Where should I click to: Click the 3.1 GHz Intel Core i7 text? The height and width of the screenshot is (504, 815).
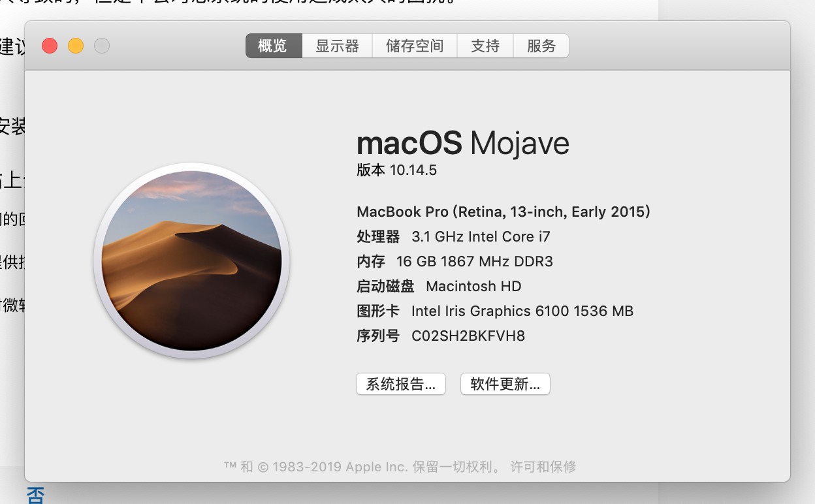coord(481,237)
